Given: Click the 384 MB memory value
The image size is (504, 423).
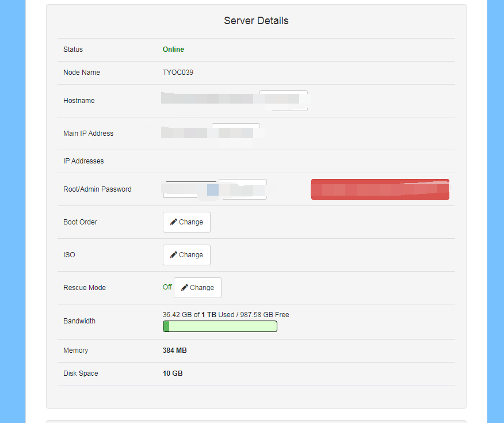Looking at the screenshot, I should pos(174,350).
